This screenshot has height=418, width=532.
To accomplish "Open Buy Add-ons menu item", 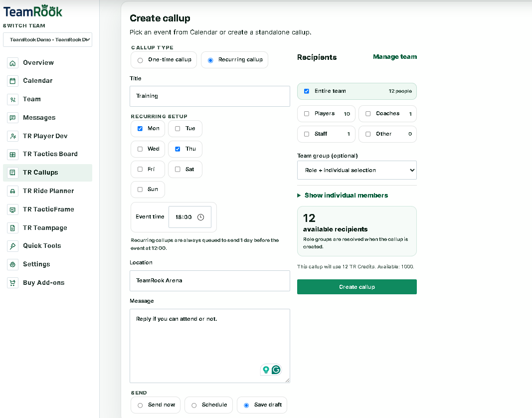I will (47, 282).
